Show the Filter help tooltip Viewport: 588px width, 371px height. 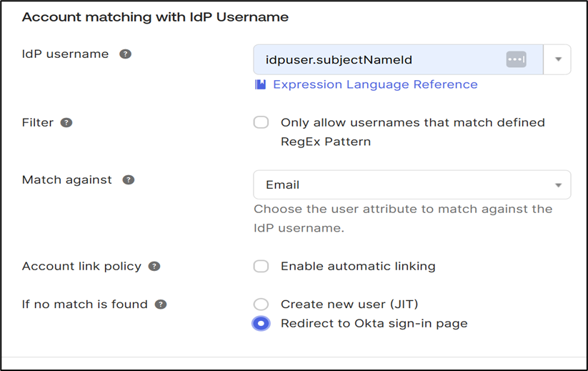pyautogui.click(x=66, y=123)
